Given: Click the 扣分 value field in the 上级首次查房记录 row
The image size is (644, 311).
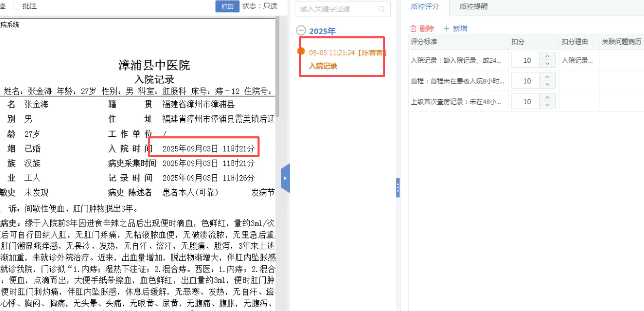Looking at the screenshot, I should (x=526, y=102).
